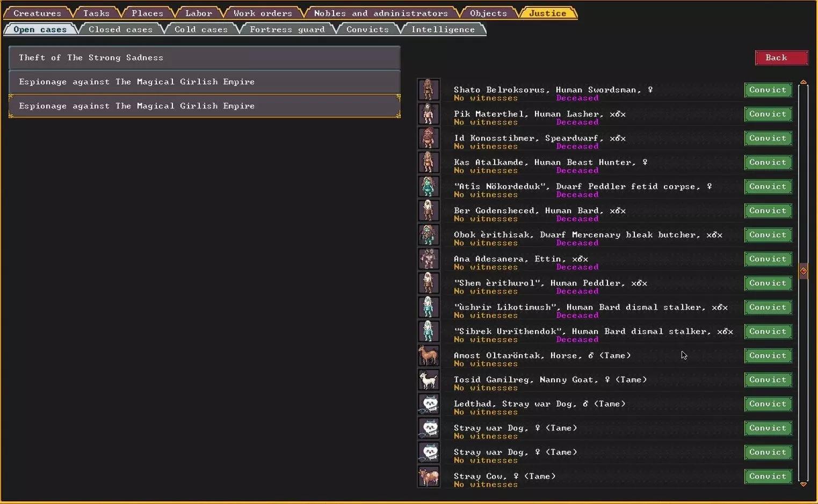Convict ùshrir Likotimush the Bard
This screenshot has height=504, width=818.
[x=768, y=308]
